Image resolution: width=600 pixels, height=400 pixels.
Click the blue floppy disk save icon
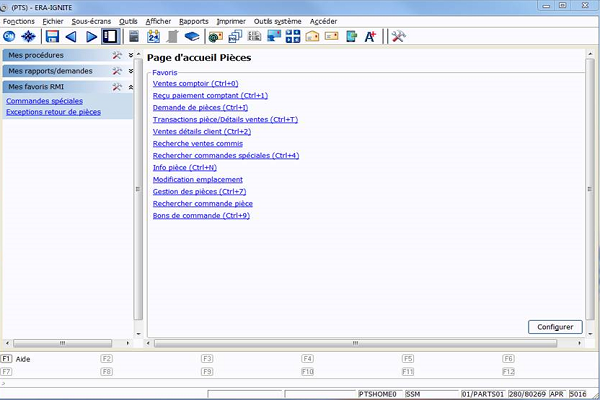[x=51, y=36]
